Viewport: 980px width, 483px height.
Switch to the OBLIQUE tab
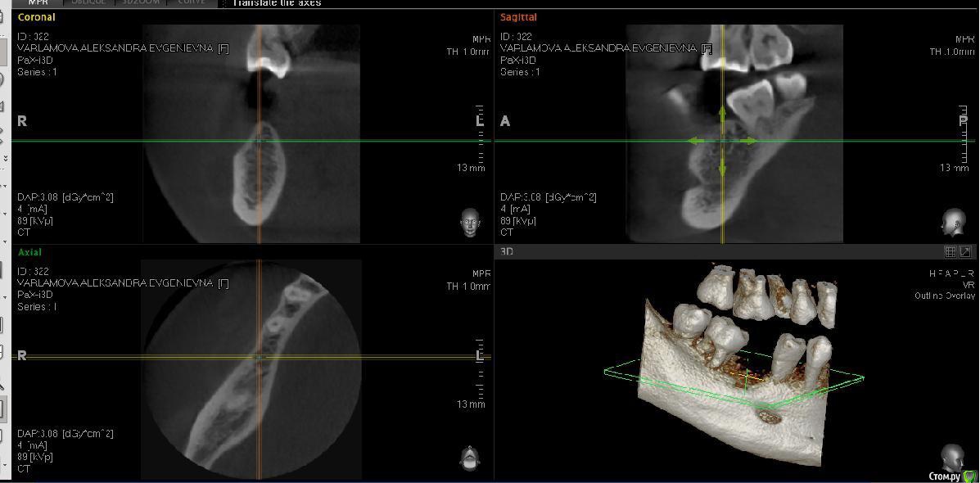(88, 2)
